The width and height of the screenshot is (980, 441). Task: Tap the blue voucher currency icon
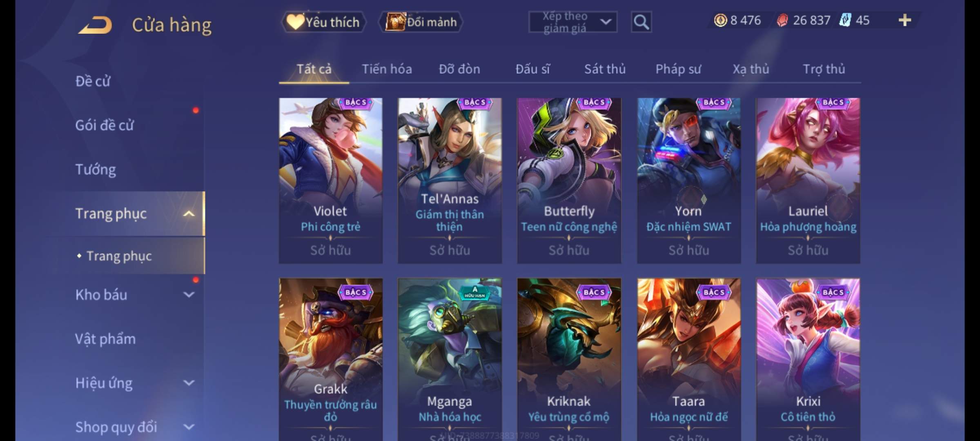845,20
